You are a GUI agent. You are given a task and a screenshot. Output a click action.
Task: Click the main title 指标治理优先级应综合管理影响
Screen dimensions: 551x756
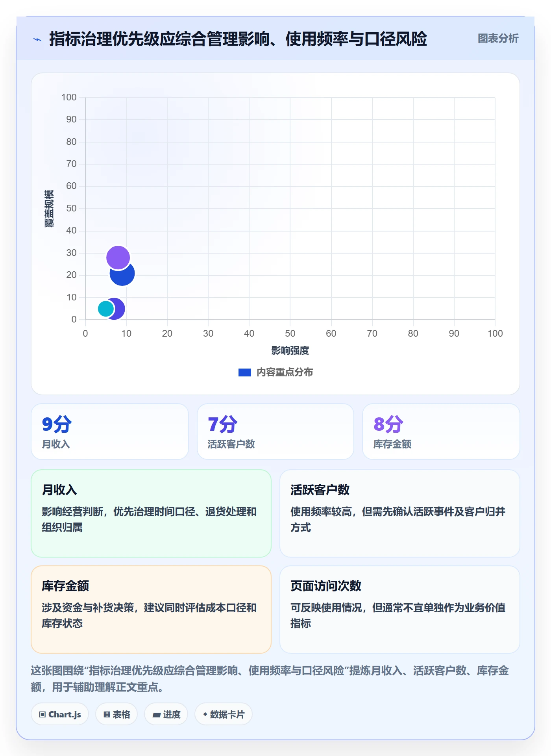point(238,39)
